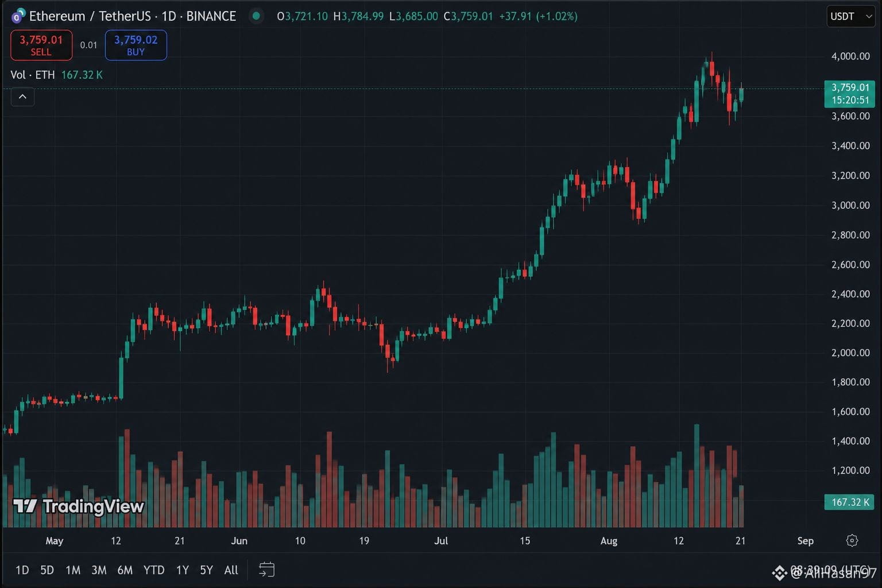The height and width of the screenshot is (588, 882).
Task: Switch to the 6M time range
Action: [125, 570]
